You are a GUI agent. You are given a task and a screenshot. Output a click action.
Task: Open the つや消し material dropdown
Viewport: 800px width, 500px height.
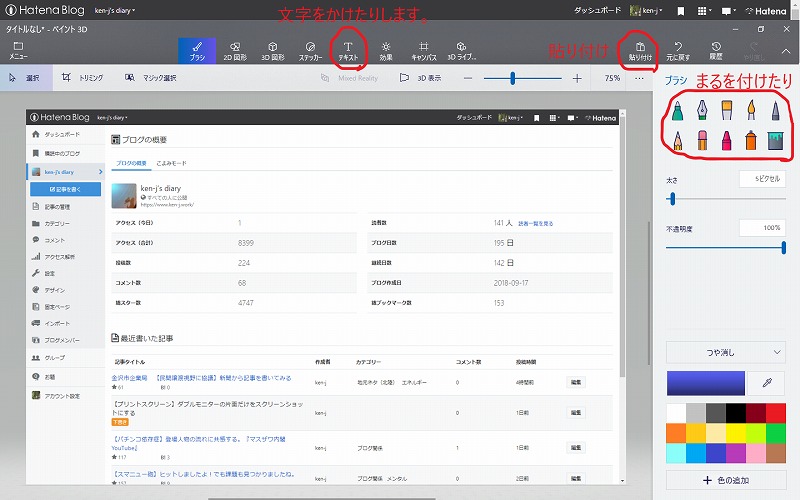coord(726,352)
